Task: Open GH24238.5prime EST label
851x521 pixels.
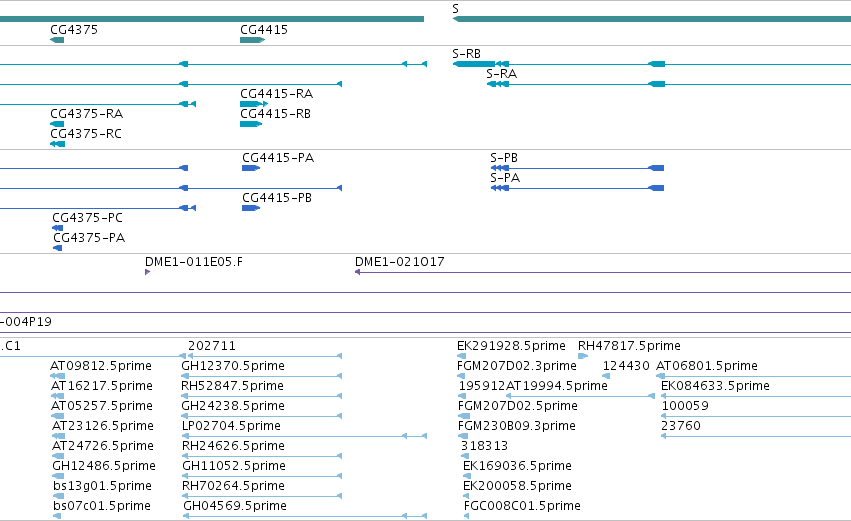Action: 233,406
